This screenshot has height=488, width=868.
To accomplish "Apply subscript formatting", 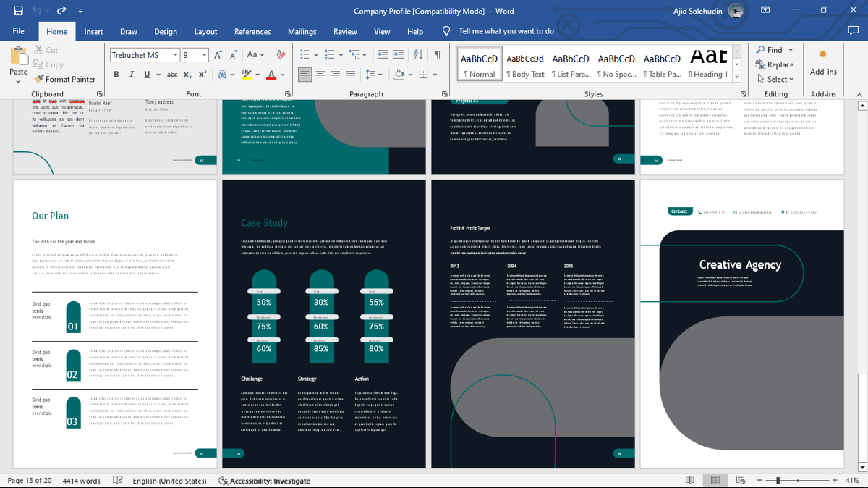I will pos(187,75).
